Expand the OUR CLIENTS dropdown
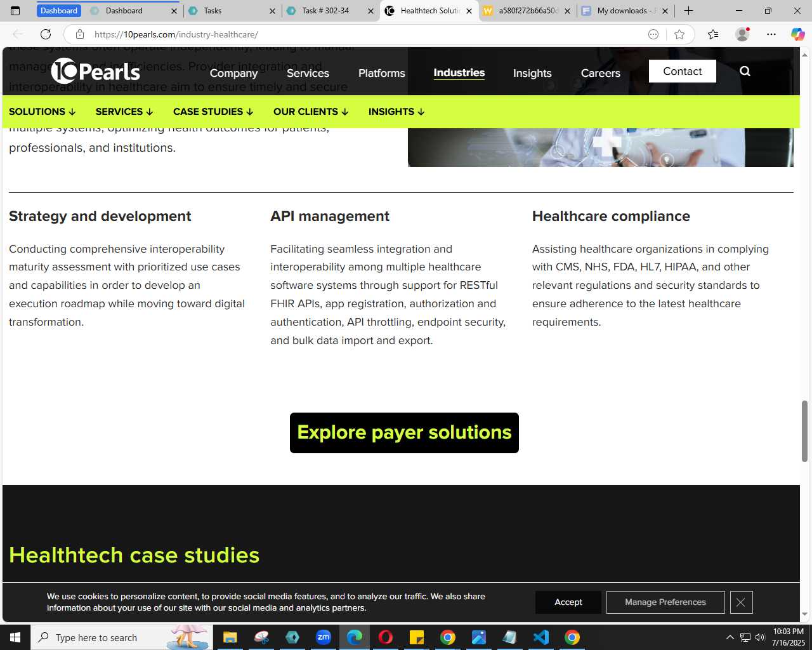Viewport: 812px width, 650px height. coord(311,112)
